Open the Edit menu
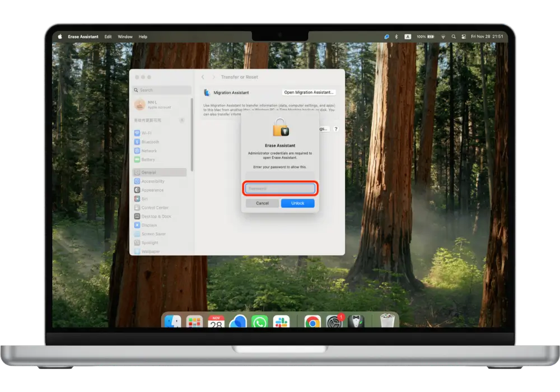 pos(108,36)
